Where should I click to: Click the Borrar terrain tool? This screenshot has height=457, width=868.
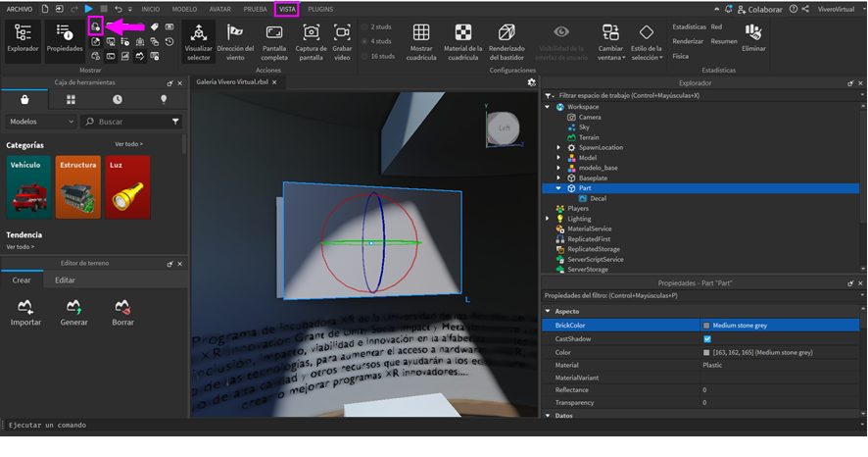(x=122, y=313)
